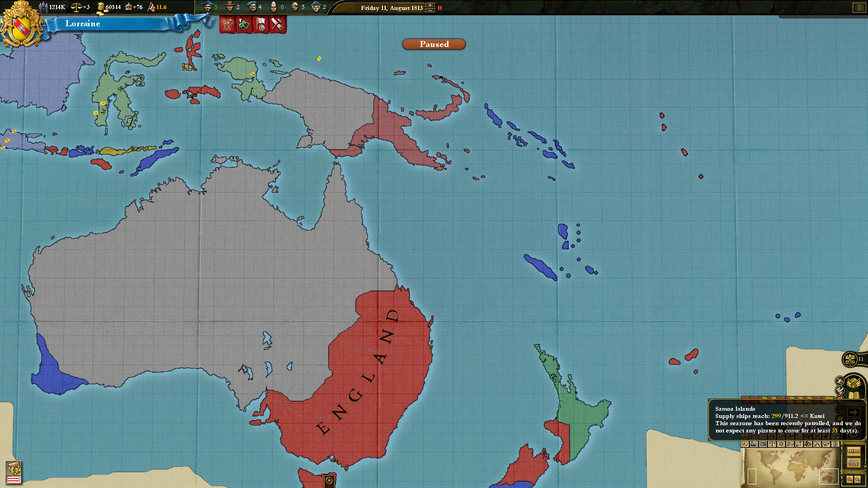Toggle the red pause indicator
This screenshot has width=868, height=488.
[440, 8]
